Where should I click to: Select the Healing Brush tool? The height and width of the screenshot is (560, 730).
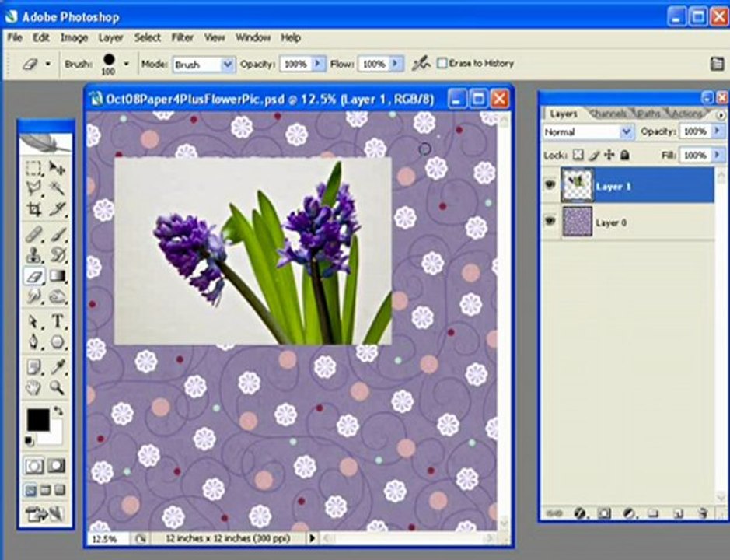33,234
